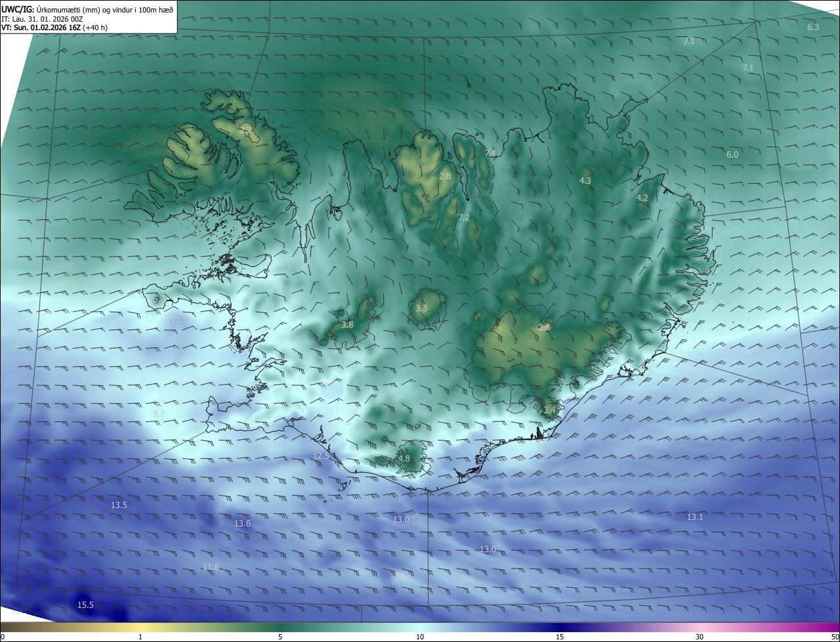840x642 pixels.
Task: Click the 3.4 value label on the map
Action: (x=549, y=410)
